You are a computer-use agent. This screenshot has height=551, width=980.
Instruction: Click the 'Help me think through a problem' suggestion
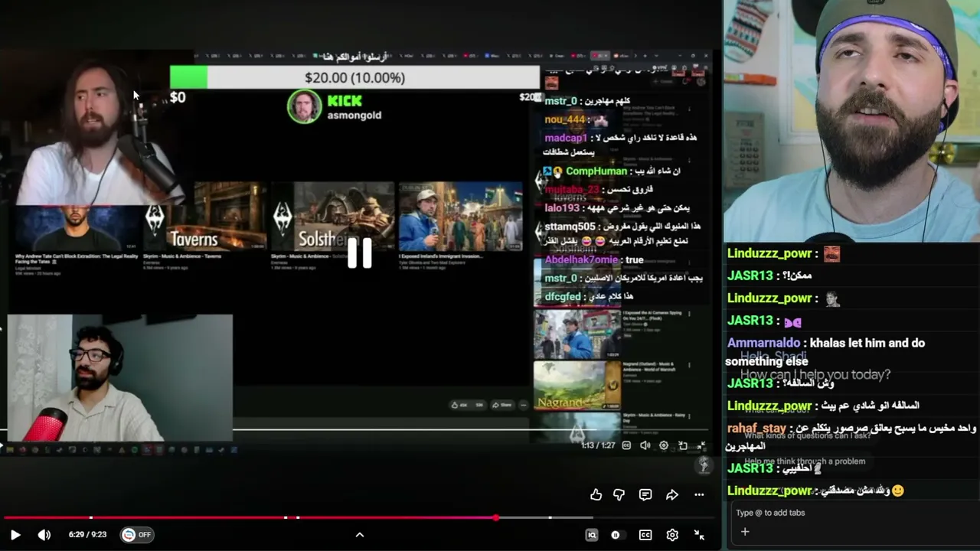click(805, 461)
